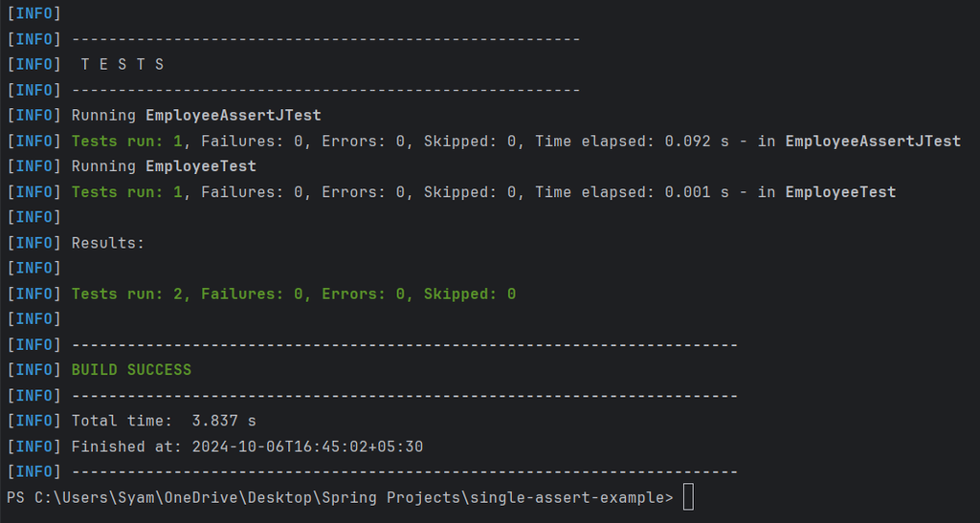This screenshot has width=980, height=523.
Task: Click Tests run: 1 below Running EmployeeTest
Action: pyautogui.click(x=131, y=192)
